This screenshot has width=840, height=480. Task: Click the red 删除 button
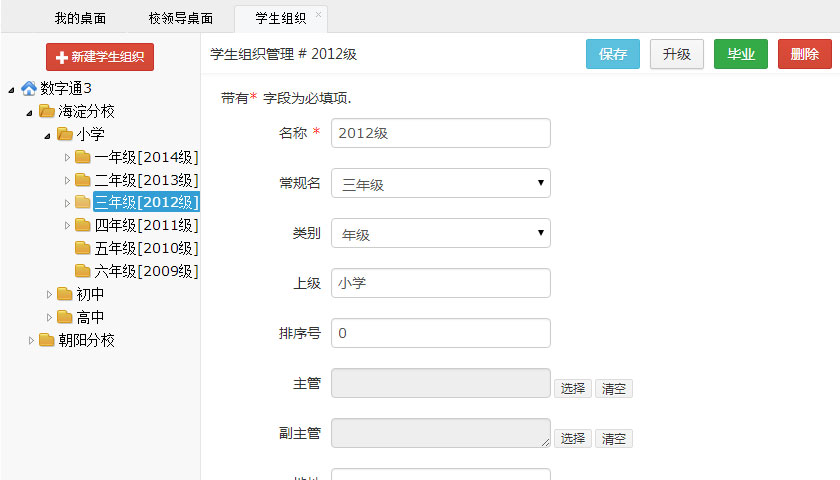[805, 54]
